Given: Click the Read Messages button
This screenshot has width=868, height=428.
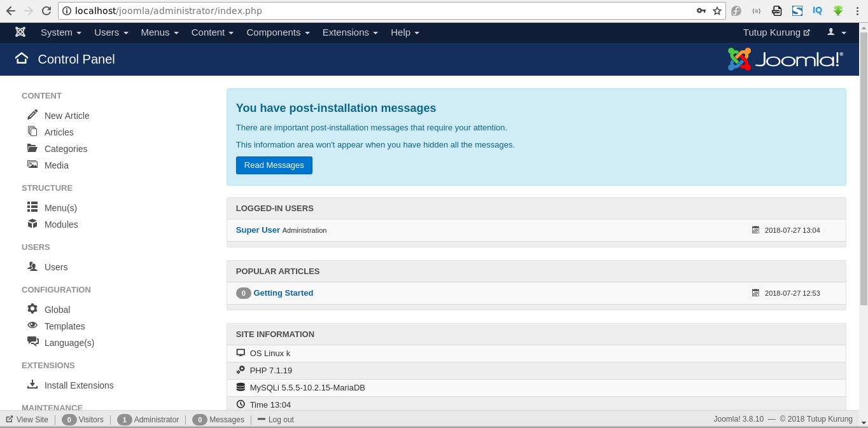Looking at the screenshot, I should (274, 165).
